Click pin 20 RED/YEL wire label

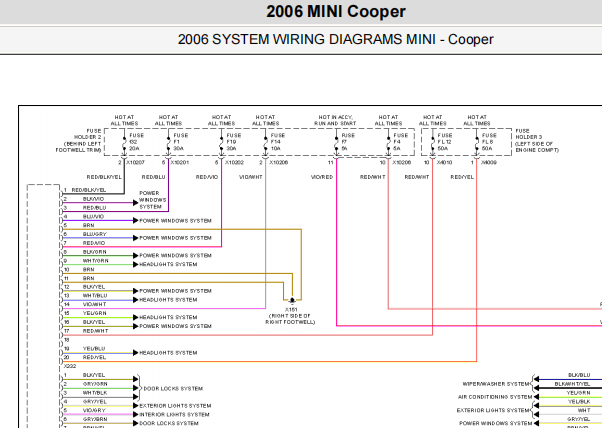94,357
